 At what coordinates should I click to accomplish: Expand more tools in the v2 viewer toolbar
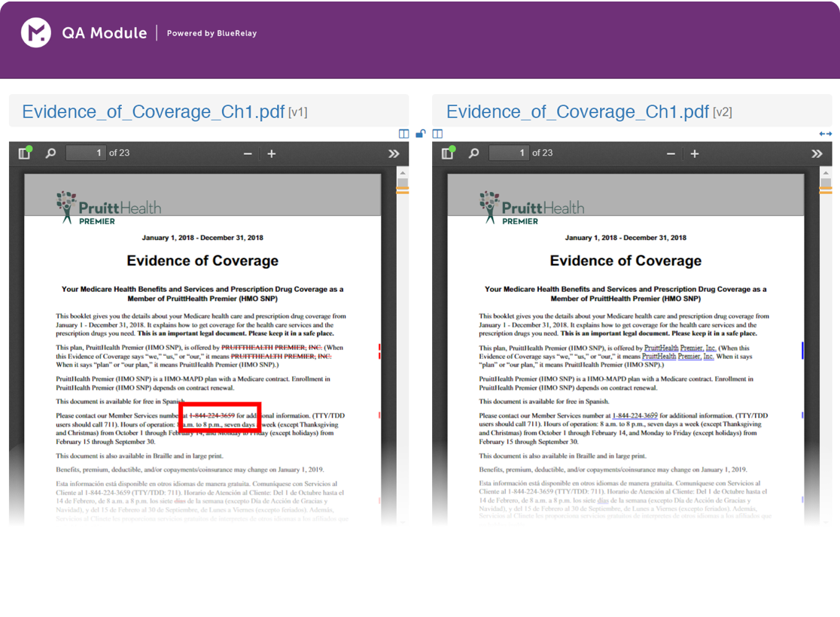(817, 153)
